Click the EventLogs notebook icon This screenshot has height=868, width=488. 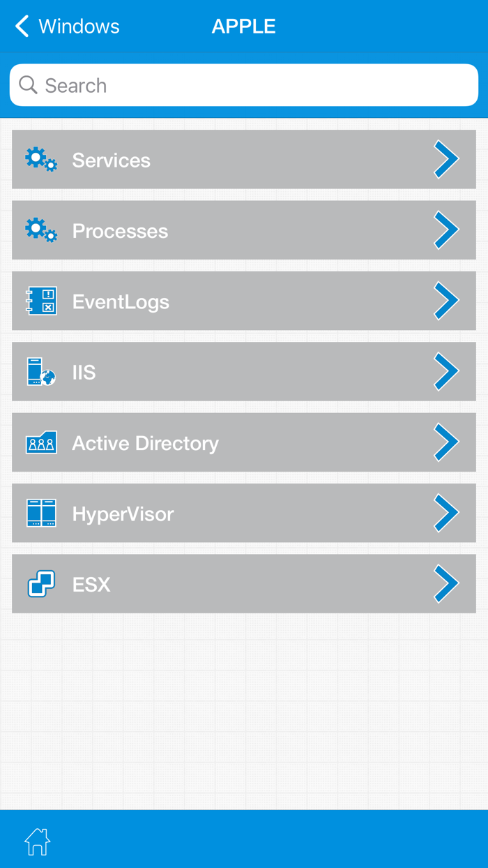pyautogui.click(x=40, y=301)
